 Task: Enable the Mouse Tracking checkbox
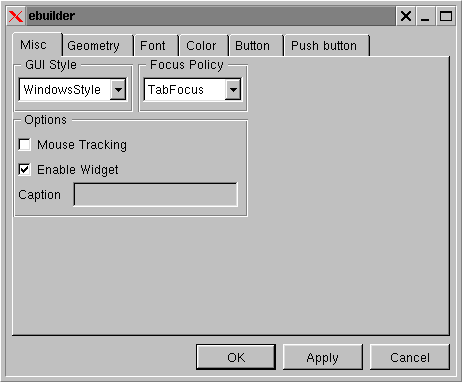point(24,145)
